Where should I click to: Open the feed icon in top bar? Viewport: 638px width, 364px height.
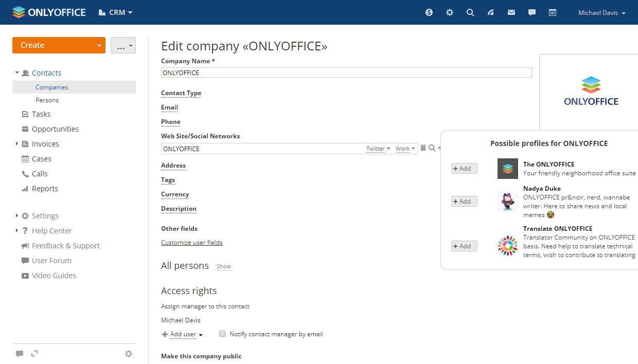tap(491, 12)
